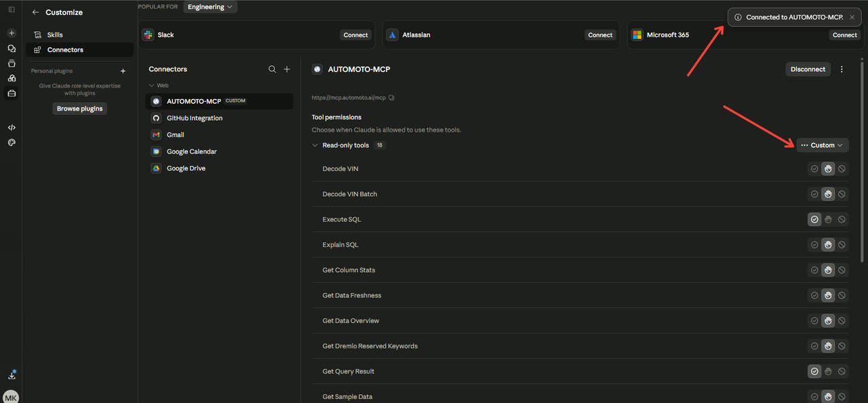Collapse the sidebar with the panel toggle icon
Screen dimensions: 868x403
click(12, 9)
